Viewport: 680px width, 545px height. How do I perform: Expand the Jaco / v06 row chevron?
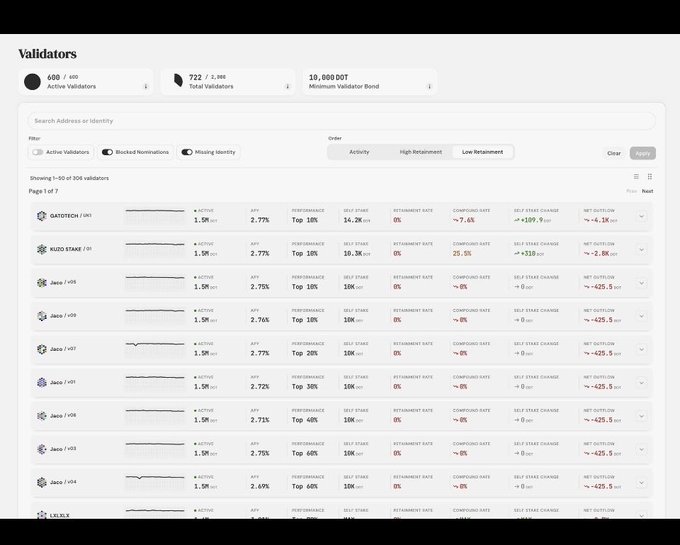pyautogui.click(x=641, y=416)
